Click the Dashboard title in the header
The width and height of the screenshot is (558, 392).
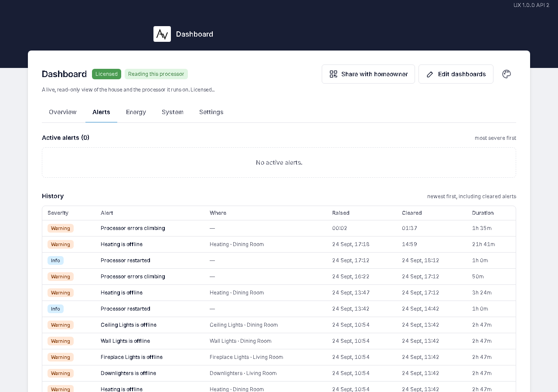194,34
